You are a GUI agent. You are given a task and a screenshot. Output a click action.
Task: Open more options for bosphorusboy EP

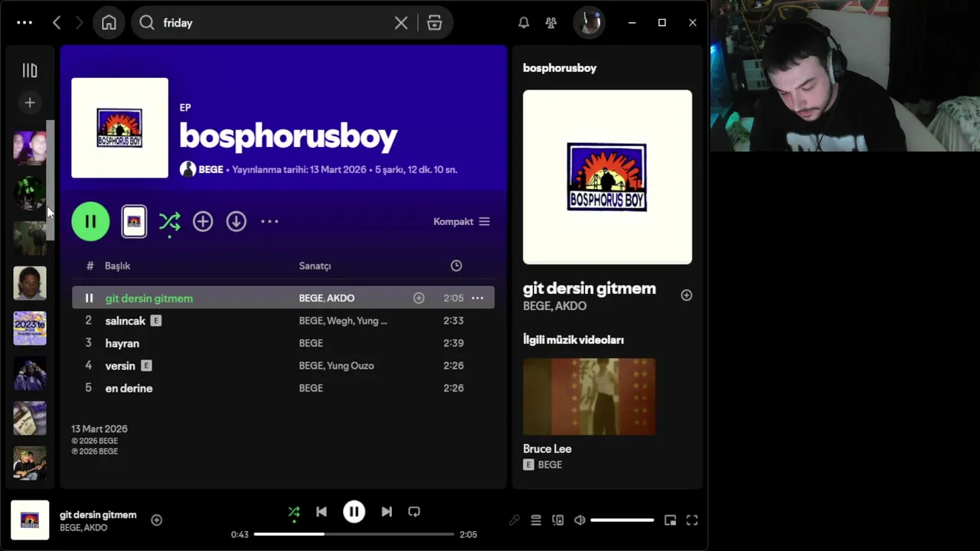tap(269, 222)
